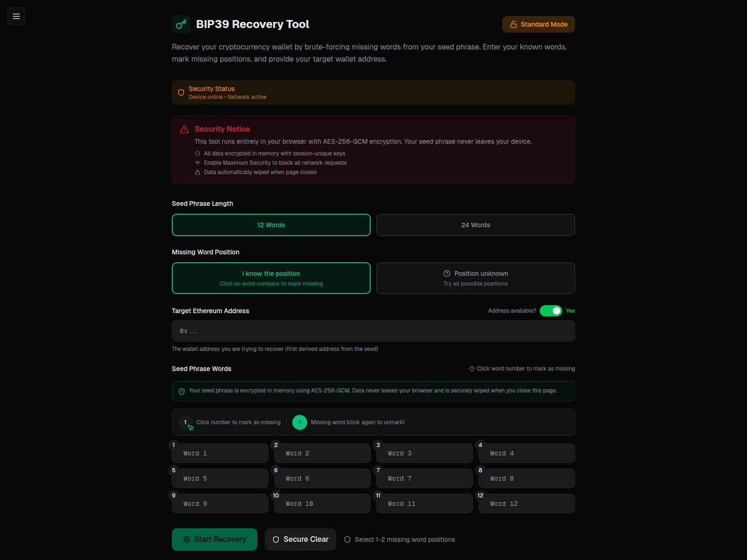This screenshot has width=747, height=560.
Task: Click the shield icon on Secure Clear button
Action: (276, 539)
